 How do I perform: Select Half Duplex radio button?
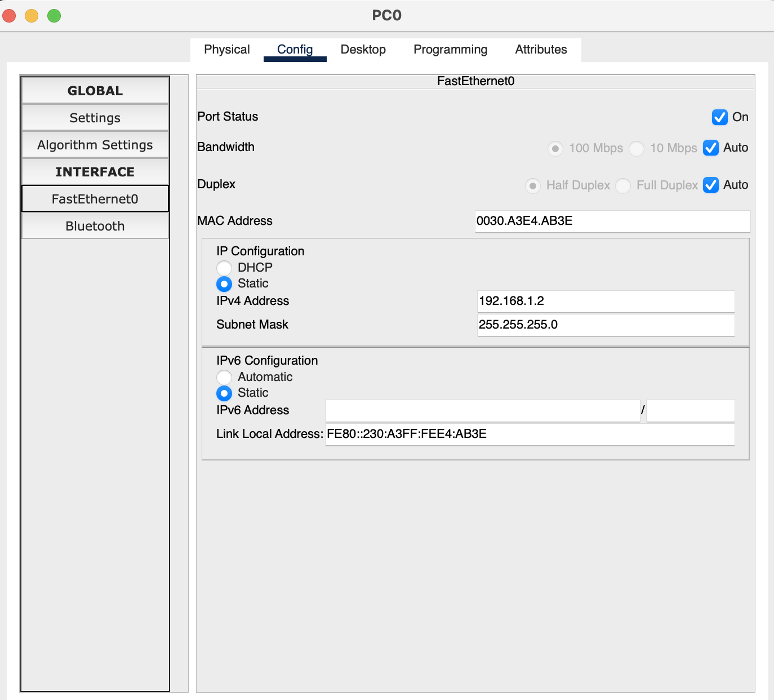coord(533,185)
